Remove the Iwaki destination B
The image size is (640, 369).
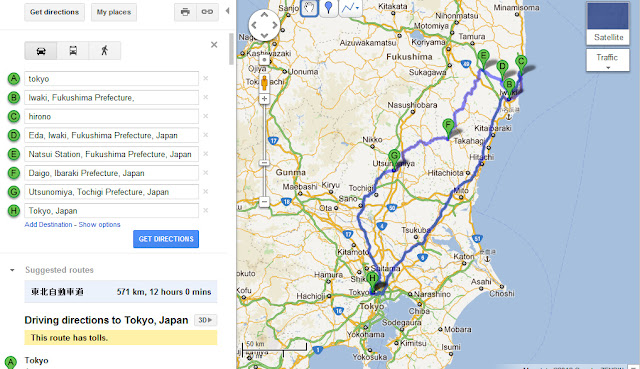tap(206, 97)
